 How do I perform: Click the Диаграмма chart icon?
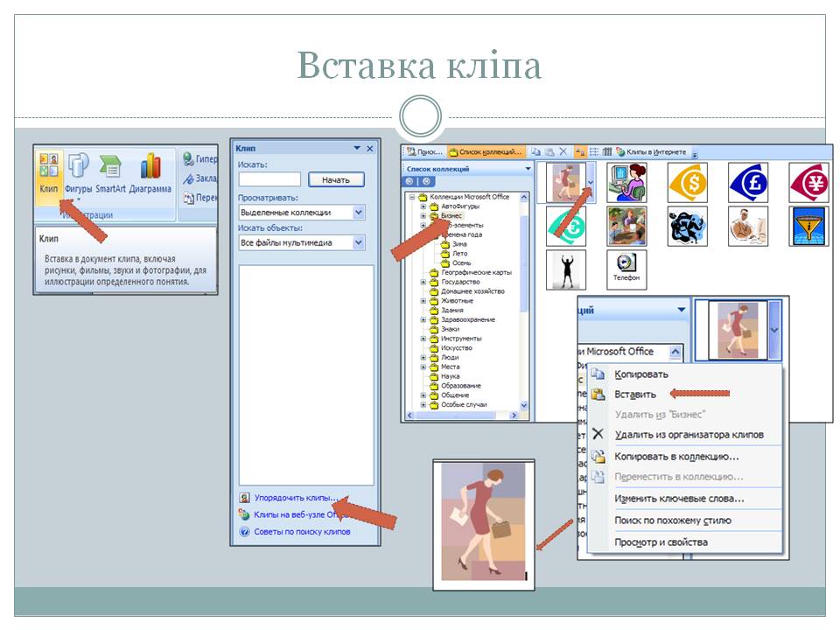(150, 172)
